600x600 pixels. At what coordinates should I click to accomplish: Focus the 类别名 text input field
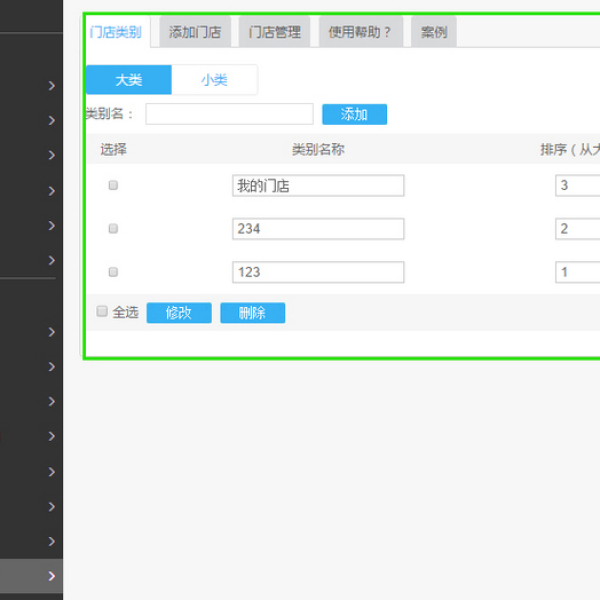(x=229, y=114)
